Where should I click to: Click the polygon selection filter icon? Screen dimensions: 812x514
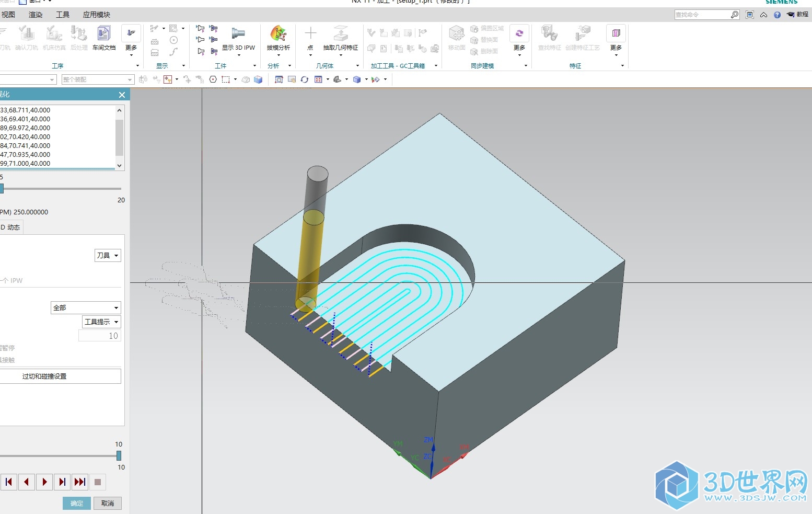pyautogui.click(x=213, y=79)
